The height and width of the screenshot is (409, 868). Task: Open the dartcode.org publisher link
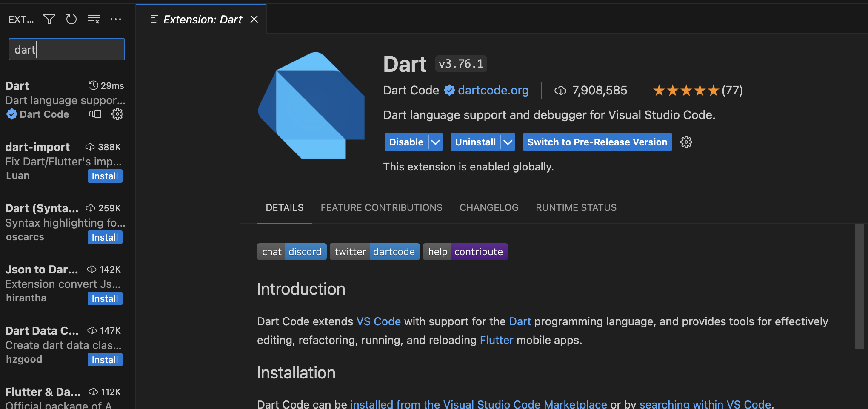[493, 90]
